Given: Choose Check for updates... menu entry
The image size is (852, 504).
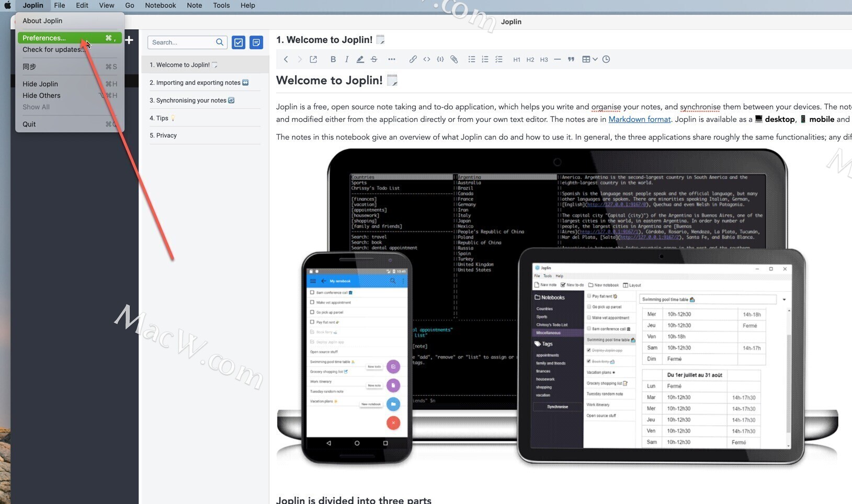Looking at the screenshot, I should pyautogui.click(x=70, y=50).
